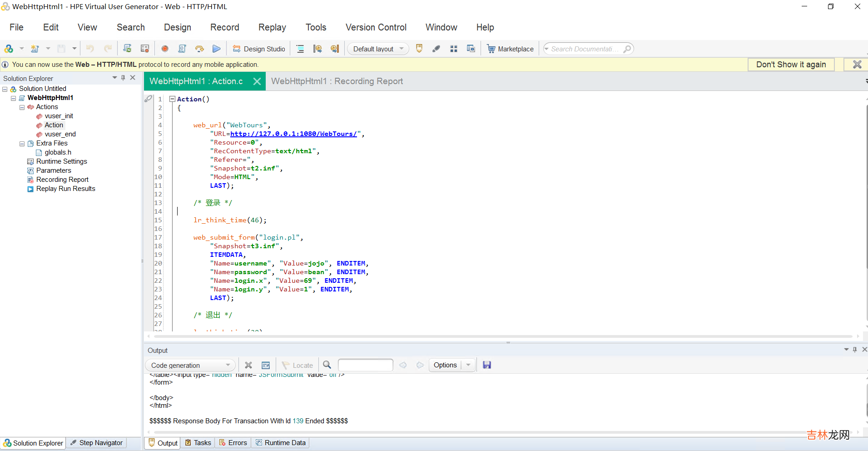This screenshot has height=451, width=868.
Task: Click the Don't Show it again button
Action: pos(791,65)
